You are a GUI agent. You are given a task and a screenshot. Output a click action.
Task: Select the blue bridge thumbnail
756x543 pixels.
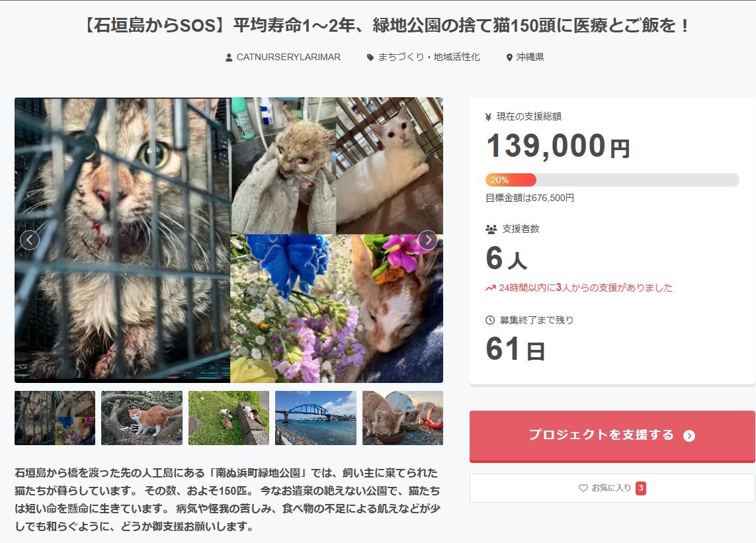click(315, 418)
